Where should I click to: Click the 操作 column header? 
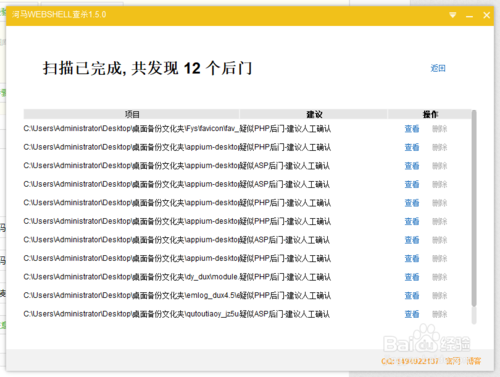click(x=430, y=114)
